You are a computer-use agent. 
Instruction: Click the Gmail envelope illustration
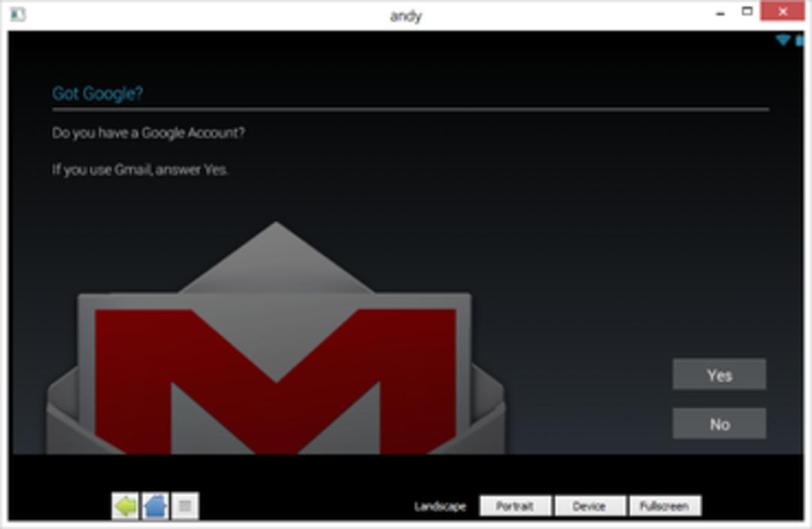(275, 339)
